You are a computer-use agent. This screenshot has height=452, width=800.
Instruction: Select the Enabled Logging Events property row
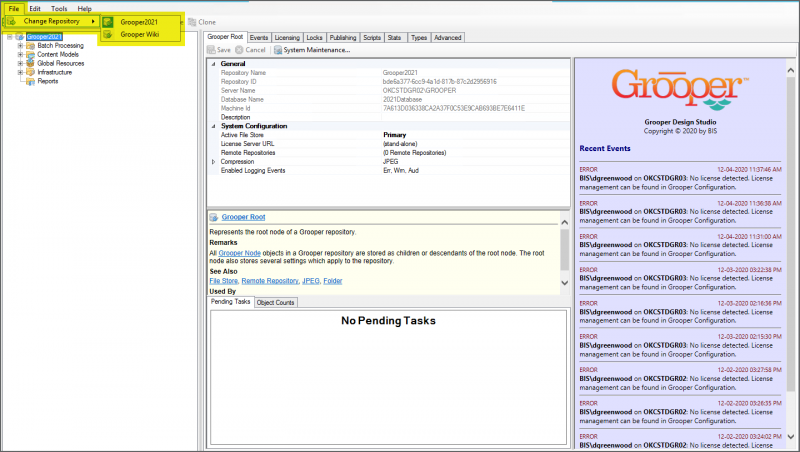click(x=388, y=171)
